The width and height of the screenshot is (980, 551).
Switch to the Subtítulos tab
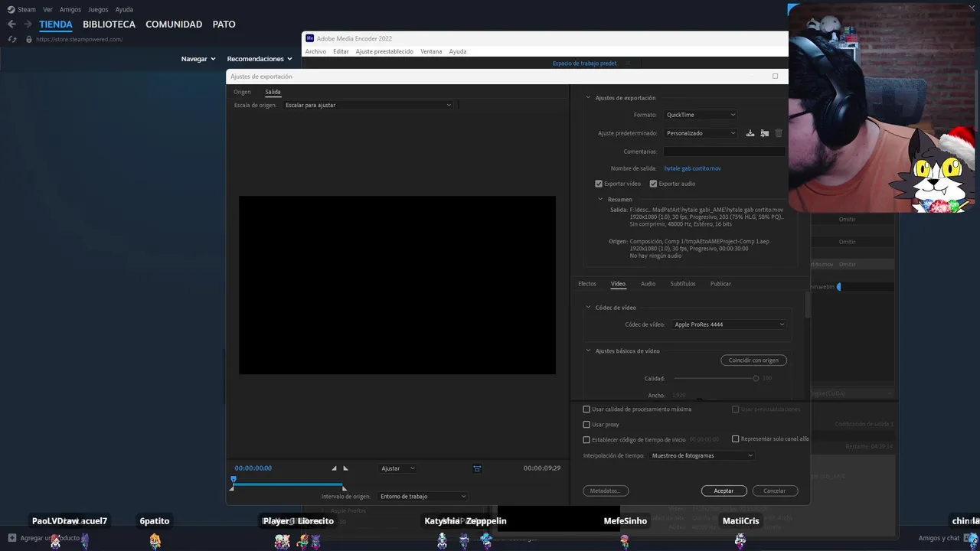click(683, 284)
